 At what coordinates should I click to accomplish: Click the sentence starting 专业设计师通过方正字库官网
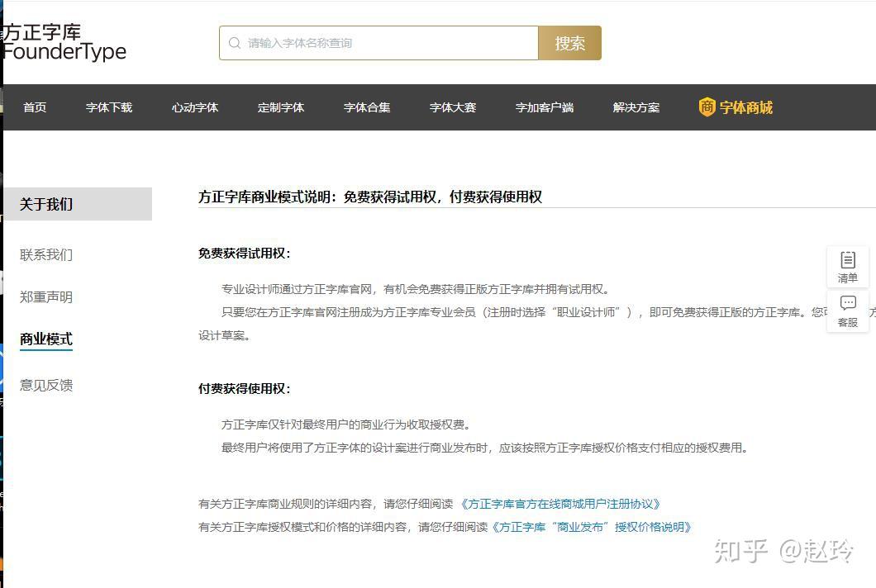[415, 289]
